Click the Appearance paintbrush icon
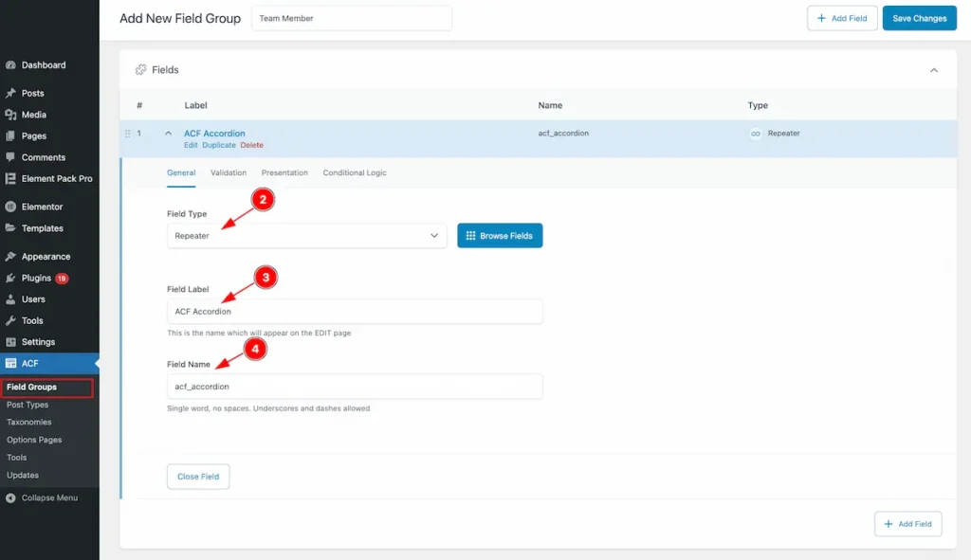Viewport: 971px width, 560px height. click(10, 257)
